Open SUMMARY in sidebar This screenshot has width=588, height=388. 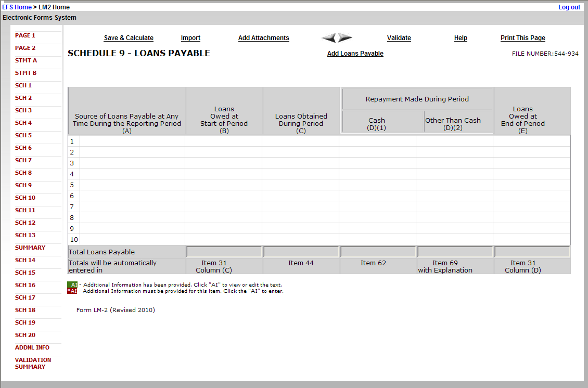pyautogui.click(x=30, y=248)
